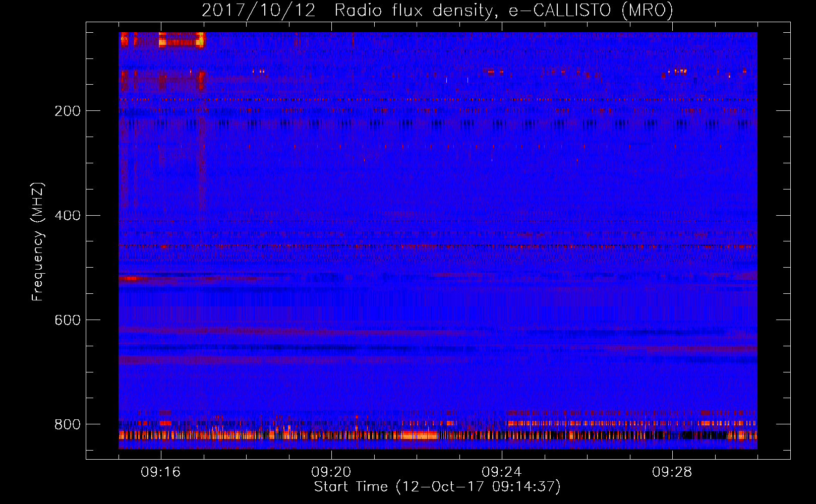Click the 09:20 time tick label
Viewport: 816px width, 504px height.
pos(331,472)
